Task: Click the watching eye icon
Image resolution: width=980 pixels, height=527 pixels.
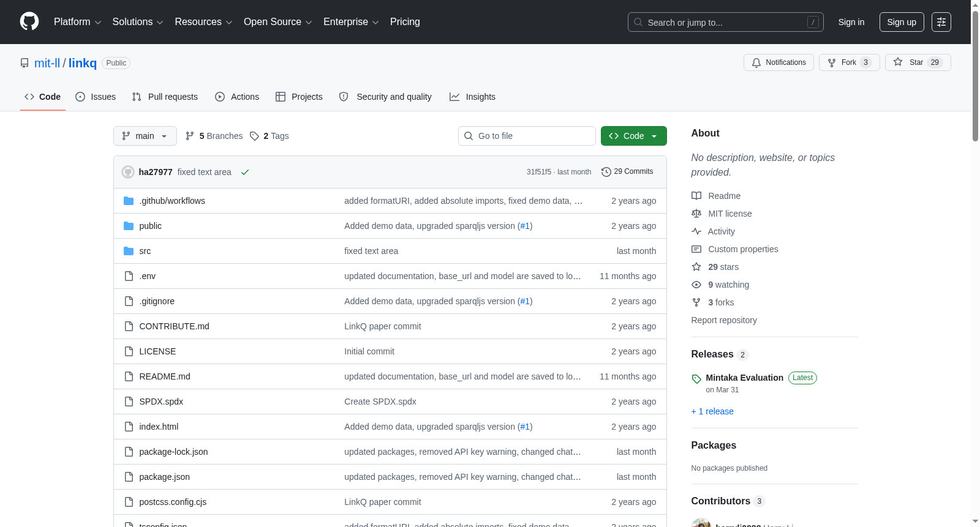Action: 696,285
